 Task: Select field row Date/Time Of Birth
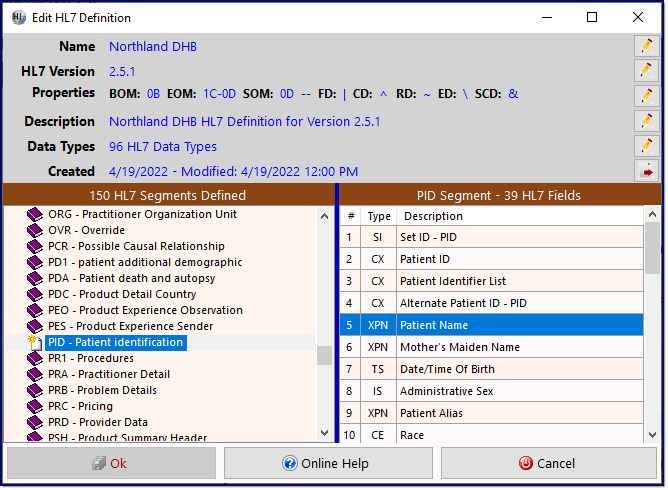(492, 369)
